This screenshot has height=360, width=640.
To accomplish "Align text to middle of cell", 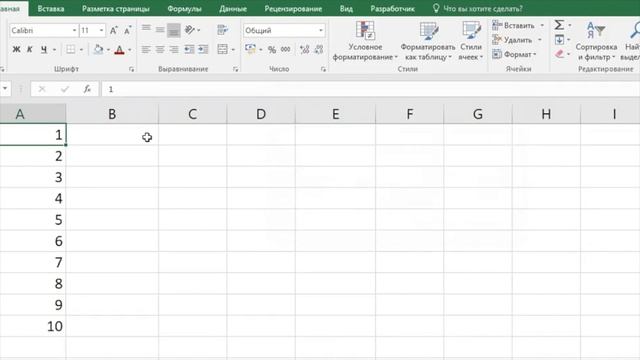I will pyautogui.click(x=160, y=29).
